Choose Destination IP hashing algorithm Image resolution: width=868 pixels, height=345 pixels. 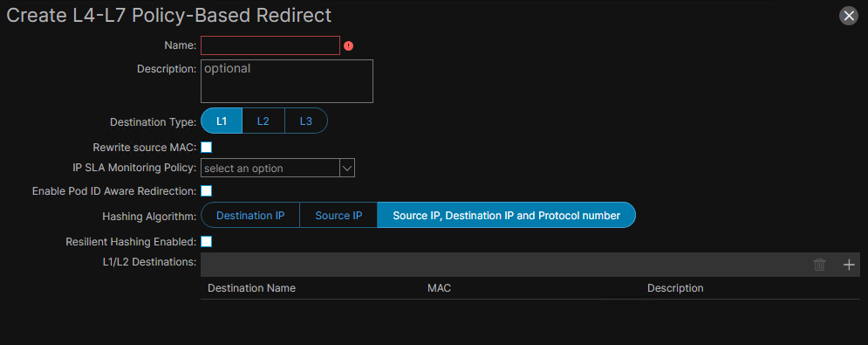point(250,215)
